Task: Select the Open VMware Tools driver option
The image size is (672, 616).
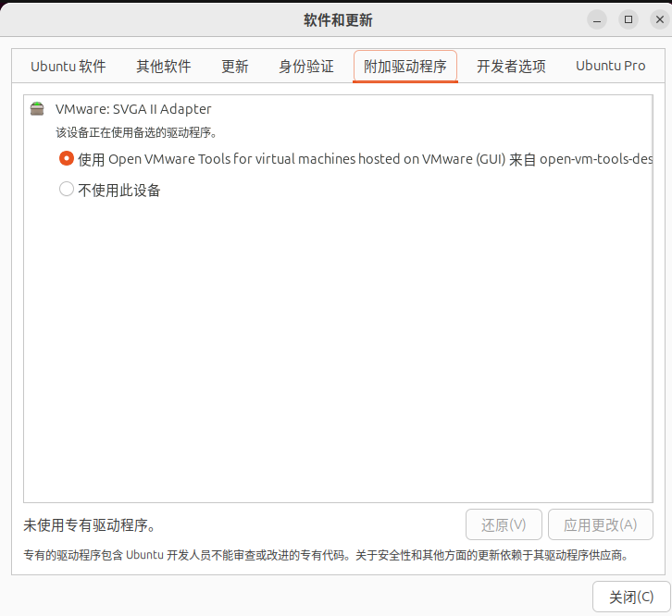Action: pos(67,158)
